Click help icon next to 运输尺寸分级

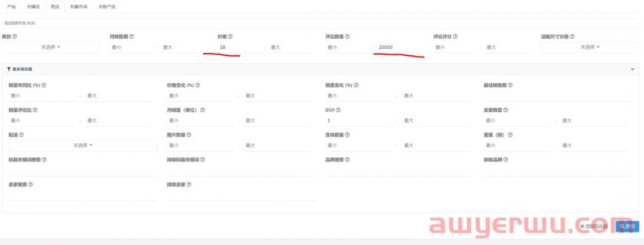tap(572, 37)
